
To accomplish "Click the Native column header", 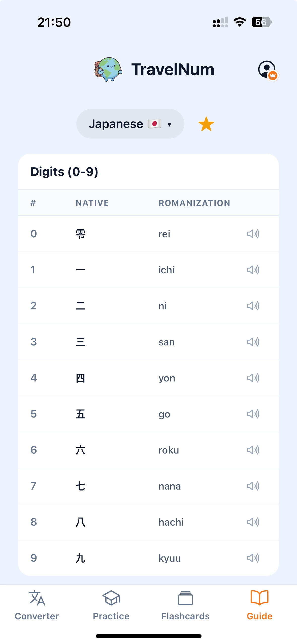I will point(92,203).
